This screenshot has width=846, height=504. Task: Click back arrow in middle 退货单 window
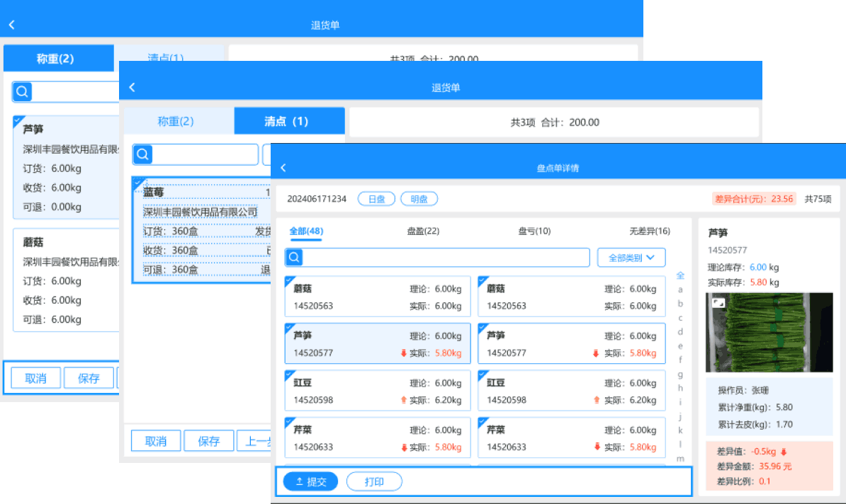coord(132,87)
